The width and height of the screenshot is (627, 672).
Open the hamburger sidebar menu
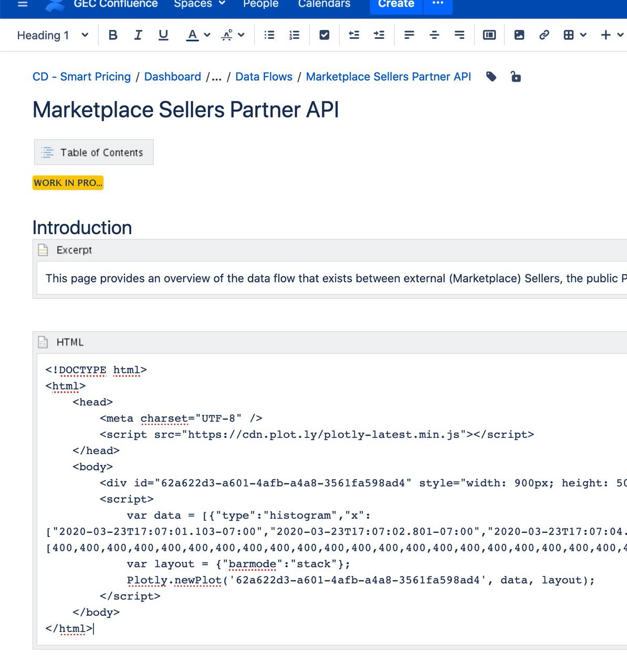click(23, 4)
